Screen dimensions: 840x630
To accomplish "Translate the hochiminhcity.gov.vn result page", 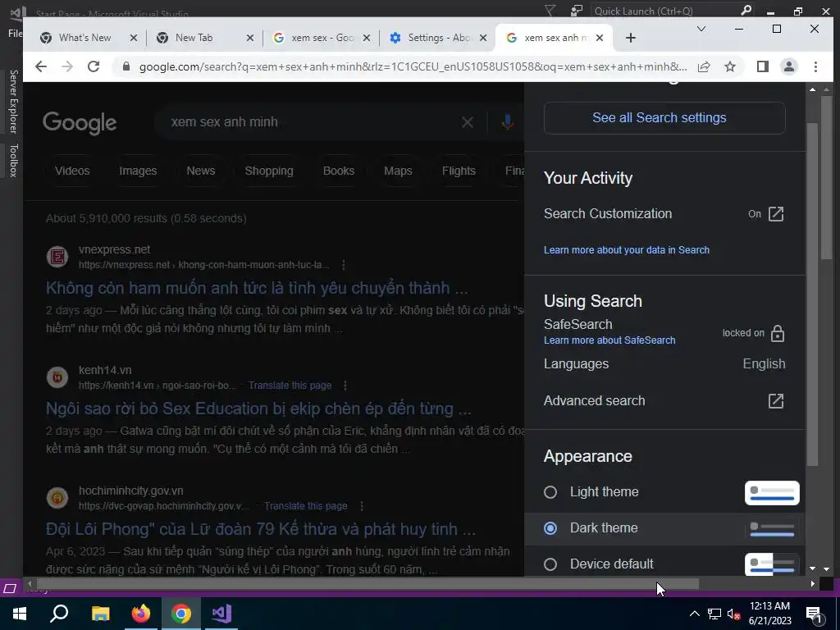I will click(x=305, y=505).
